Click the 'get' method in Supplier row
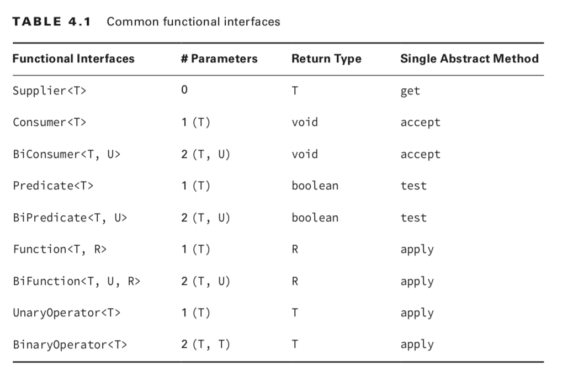Viewport: 573px width, 392px height. 410,92
